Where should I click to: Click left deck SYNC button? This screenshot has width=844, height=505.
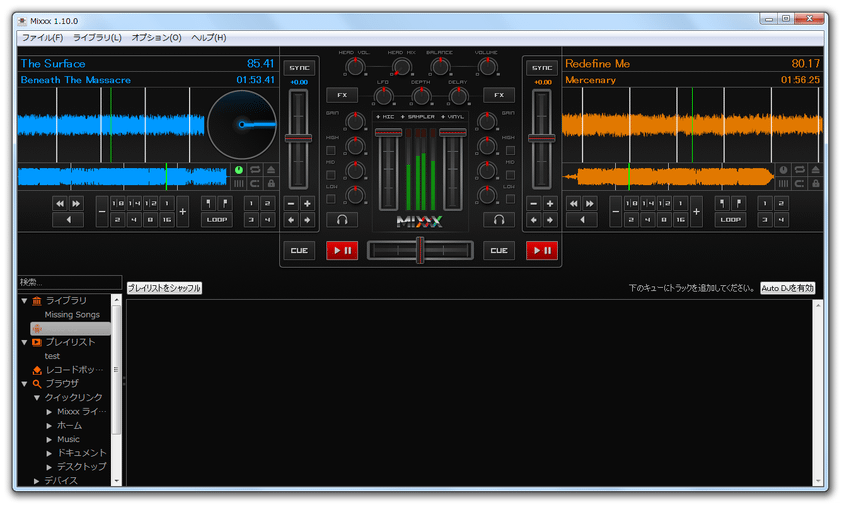pyautogui.click(x=299, y=68)
